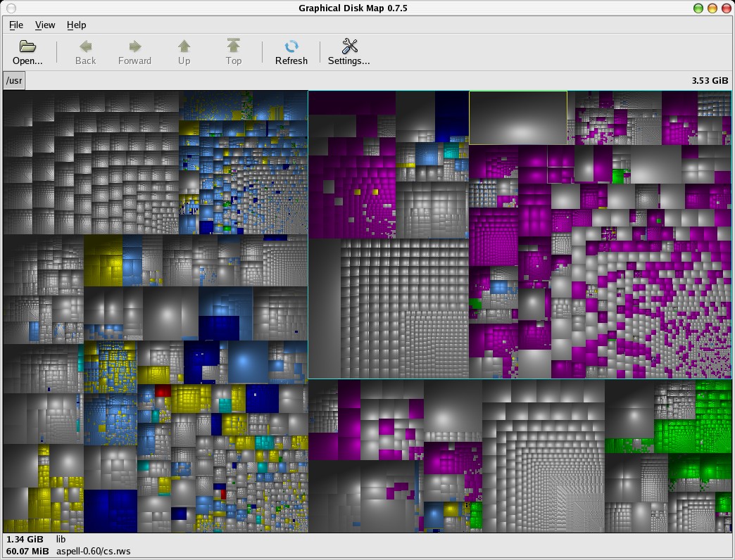The width and height of the screenshot is (735, 560).
Task: Open the View menu
Action: [x=45, y=25]
